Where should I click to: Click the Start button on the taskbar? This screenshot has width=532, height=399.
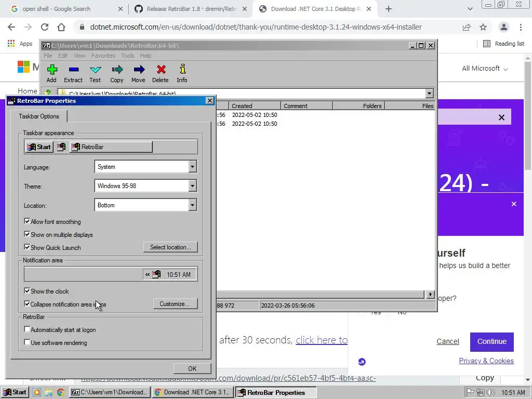point(15,392)
